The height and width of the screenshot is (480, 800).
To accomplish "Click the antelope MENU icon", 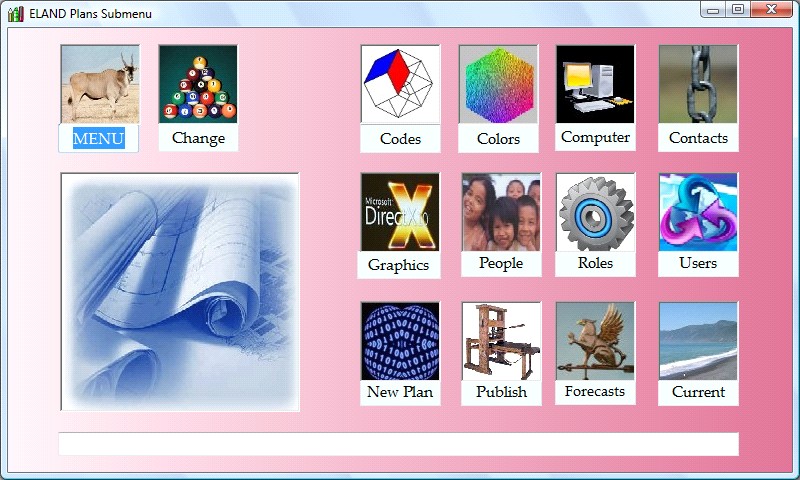I will (99, 84).
